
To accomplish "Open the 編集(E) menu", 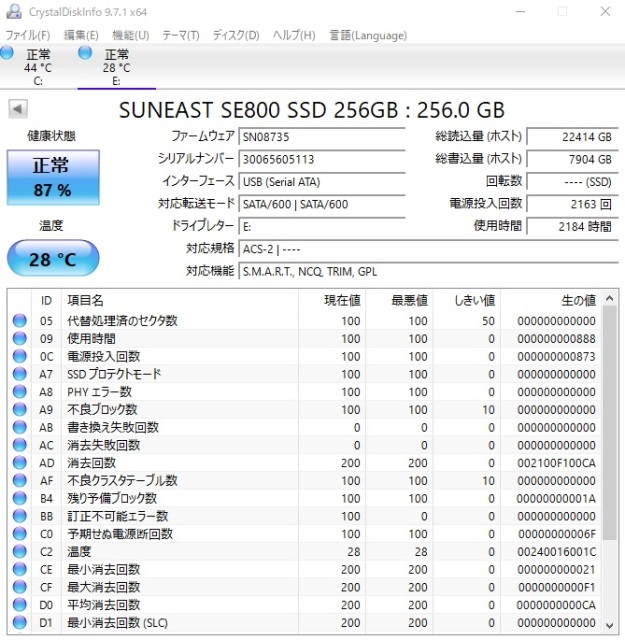I will tap(81, 35).
